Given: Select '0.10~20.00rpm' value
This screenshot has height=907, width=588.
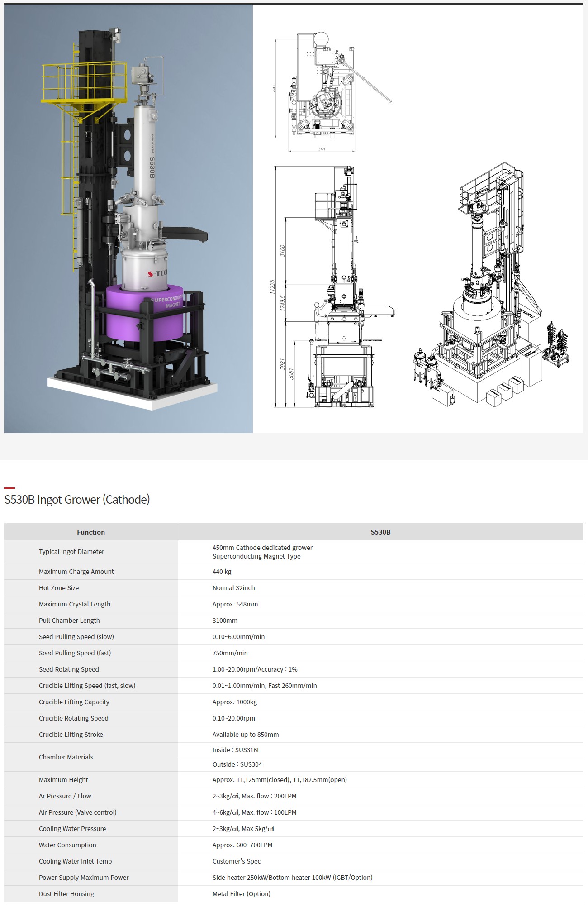Looking at the screenshot, I should (234, 718).
